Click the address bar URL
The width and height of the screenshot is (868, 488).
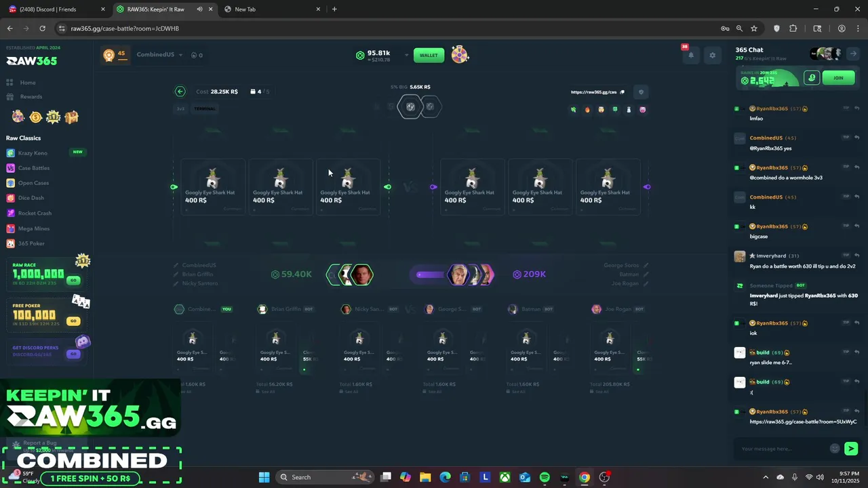125,28
